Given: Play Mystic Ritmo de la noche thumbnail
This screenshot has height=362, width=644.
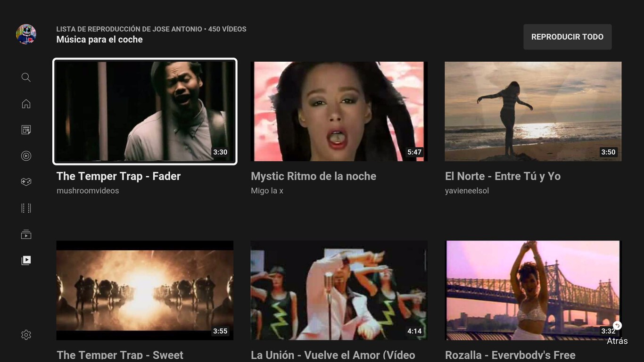Looking at the screenshot, I should (339, 111).
